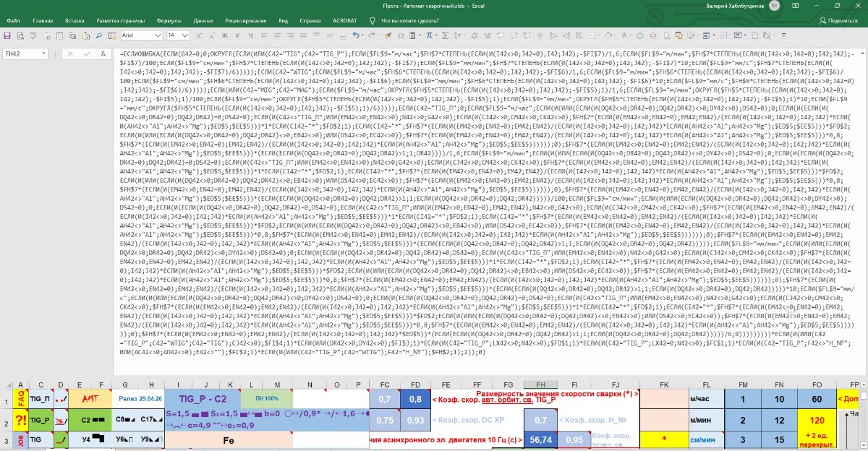868x451 pixels.
Task: Undo the last action with the arrow icon
Action: (356, 35)
